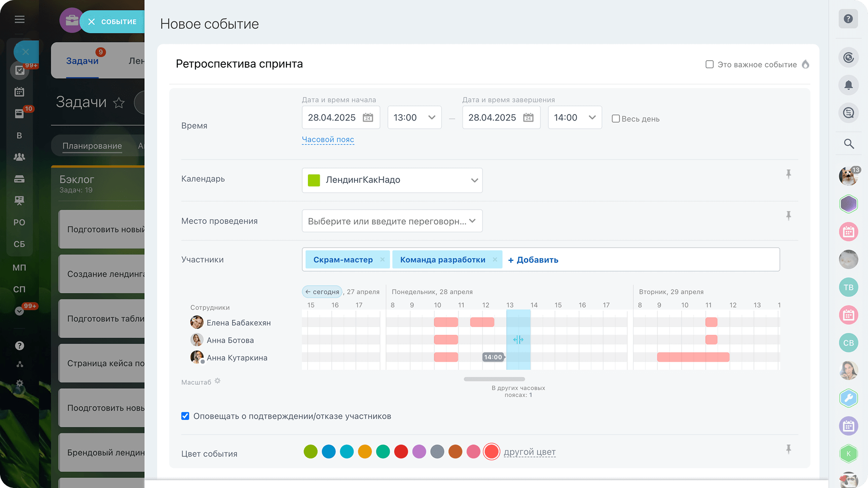
Task: Click the time zone link
Action: [x=328, y=139]
